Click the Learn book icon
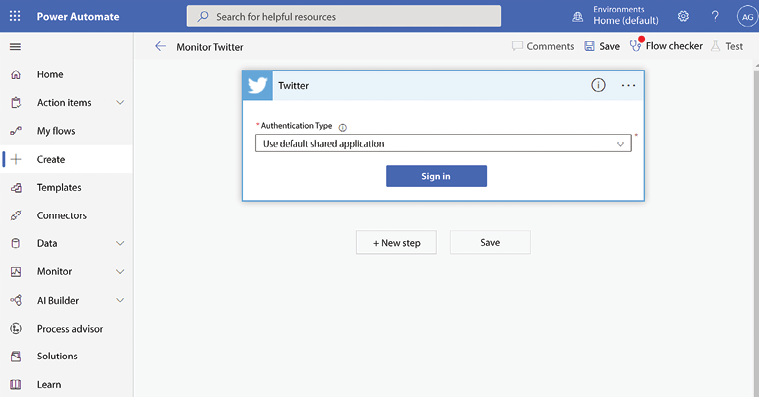 tap(16, 384)
